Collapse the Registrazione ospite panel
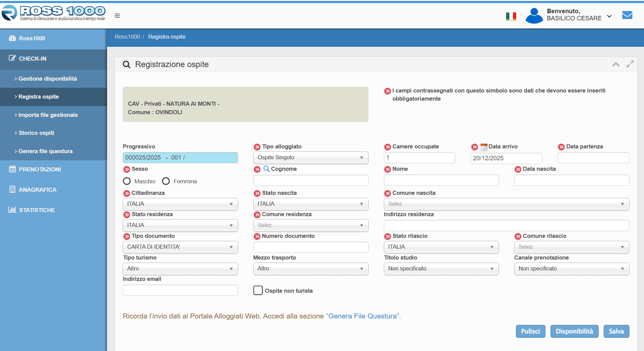The image size is (644, 351). coord(616,64)
